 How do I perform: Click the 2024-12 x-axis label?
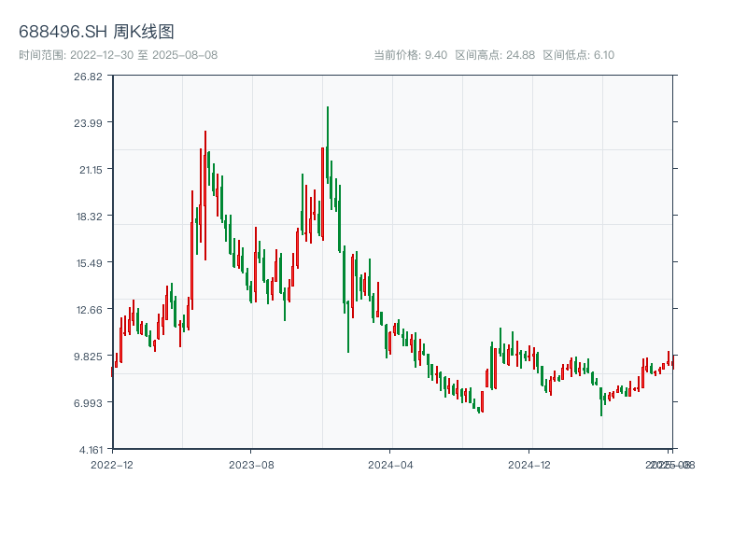pos(529,465)
